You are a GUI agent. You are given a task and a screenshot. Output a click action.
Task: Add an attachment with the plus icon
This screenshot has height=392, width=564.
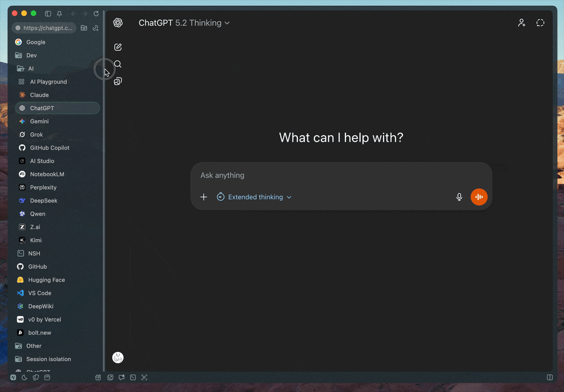coord(204,197)
